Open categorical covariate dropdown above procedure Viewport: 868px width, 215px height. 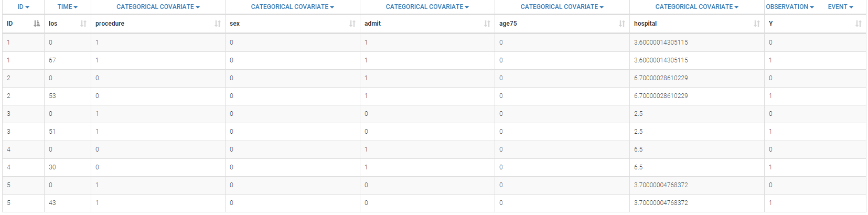(158, 7)
